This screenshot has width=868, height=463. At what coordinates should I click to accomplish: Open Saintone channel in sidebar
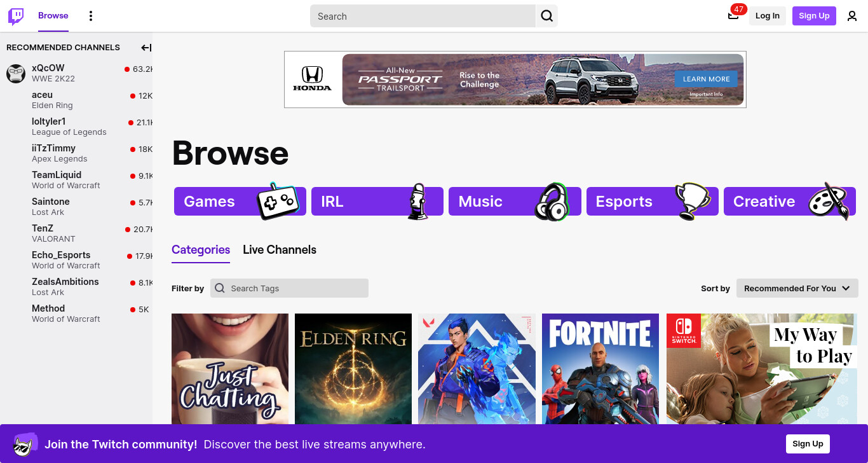(x=76, y=207)
